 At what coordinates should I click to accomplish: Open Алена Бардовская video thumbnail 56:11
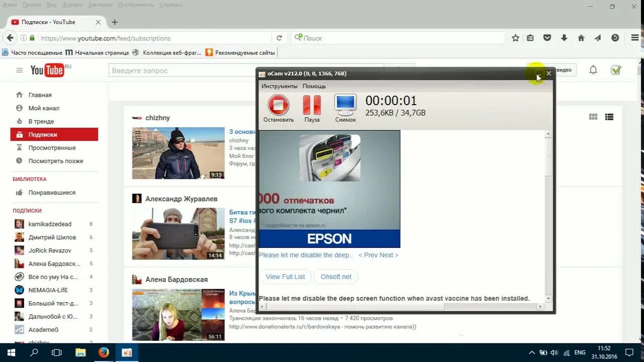(x=178, y=315)
